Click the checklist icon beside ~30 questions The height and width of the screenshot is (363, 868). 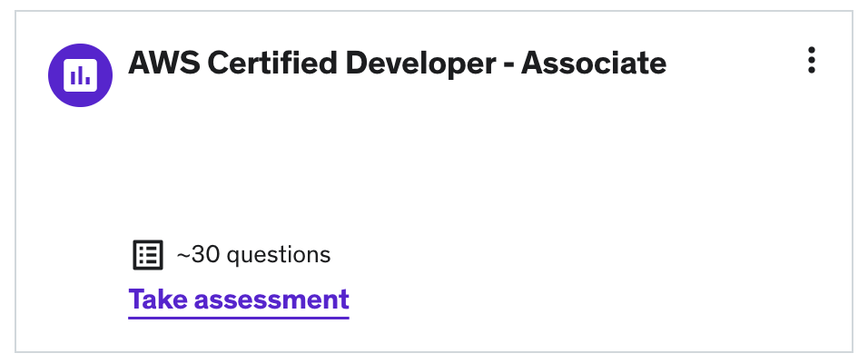pos(147,255)
